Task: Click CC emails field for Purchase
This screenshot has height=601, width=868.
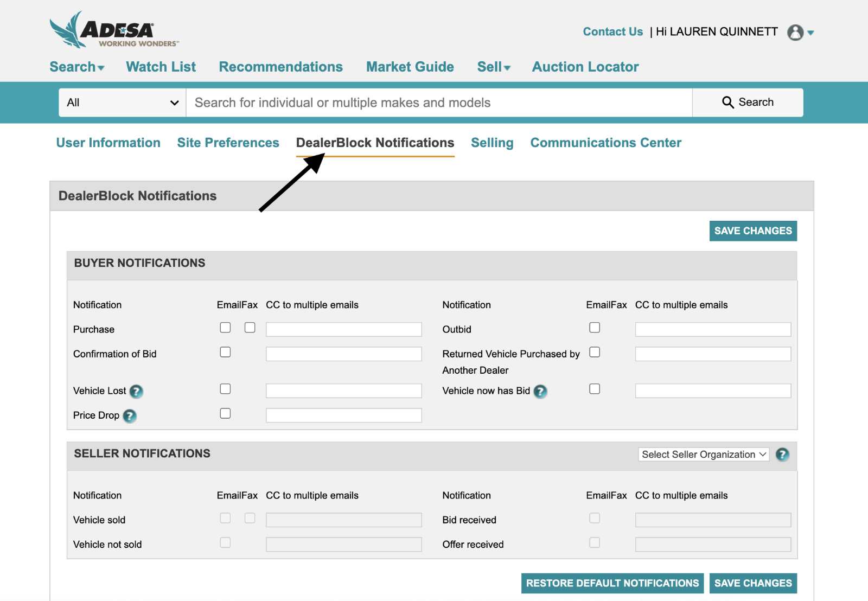Action: [x=344, y=329]
